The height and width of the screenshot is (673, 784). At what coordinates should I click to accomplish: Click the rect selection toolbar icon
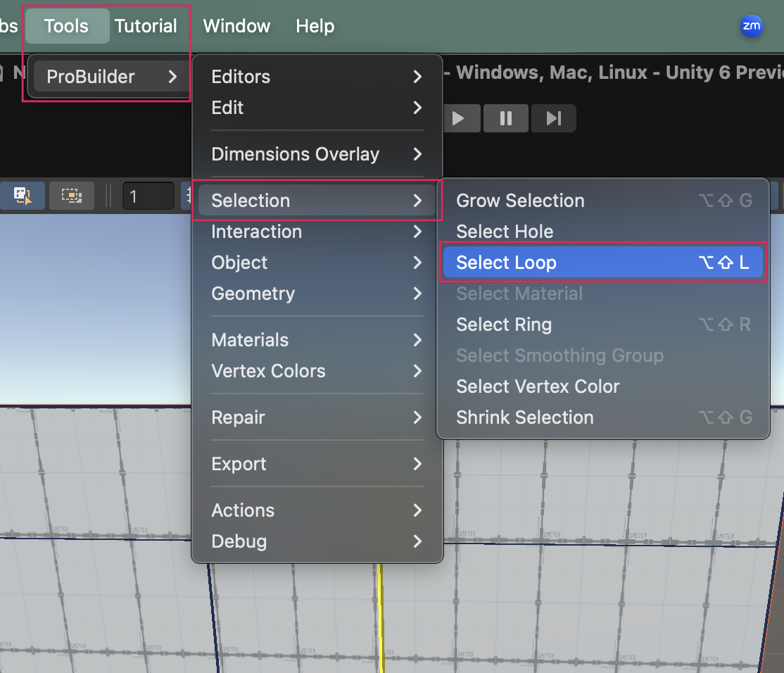[72, 196]
